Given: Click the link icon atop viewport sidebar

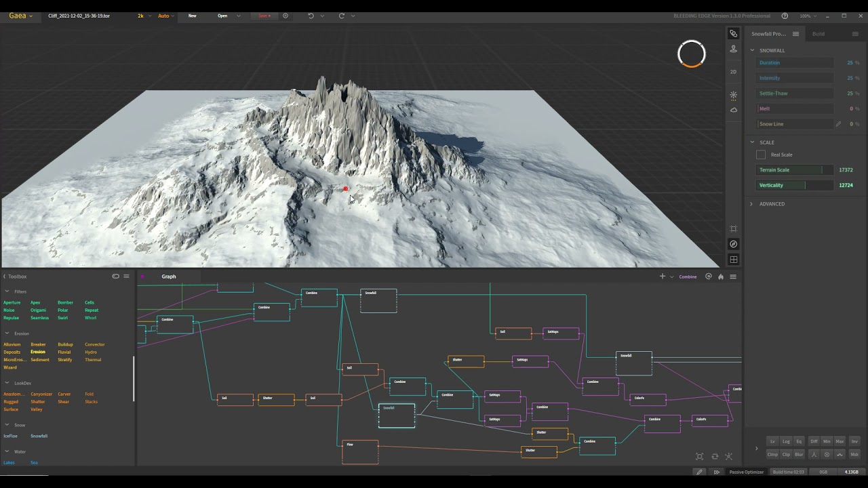Looking at the screenshot, I should tap(733, 33).
